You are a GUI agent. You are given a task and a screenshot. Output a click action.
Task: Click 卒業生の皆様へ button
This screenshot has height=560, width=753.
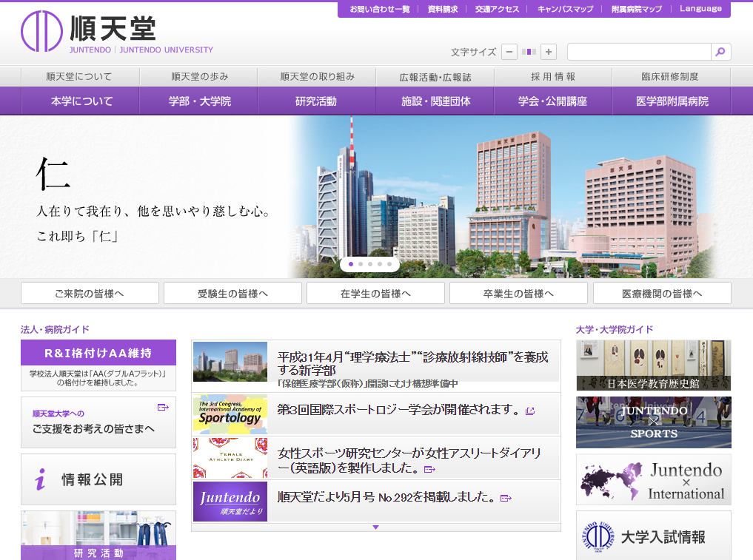click(x=518, y=293)
